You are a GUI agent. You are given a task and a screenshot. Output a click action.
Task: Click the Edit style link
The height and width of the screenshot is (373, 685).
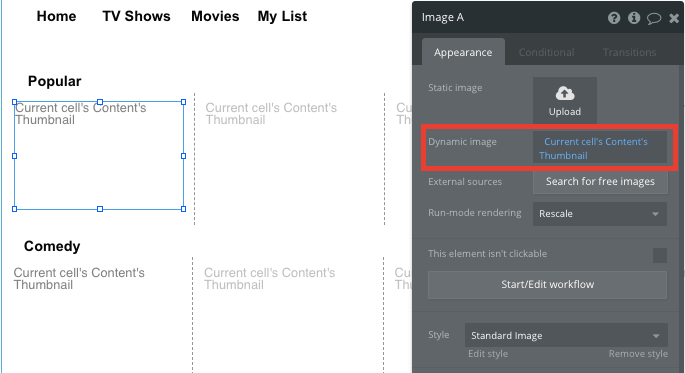(488, 353)
